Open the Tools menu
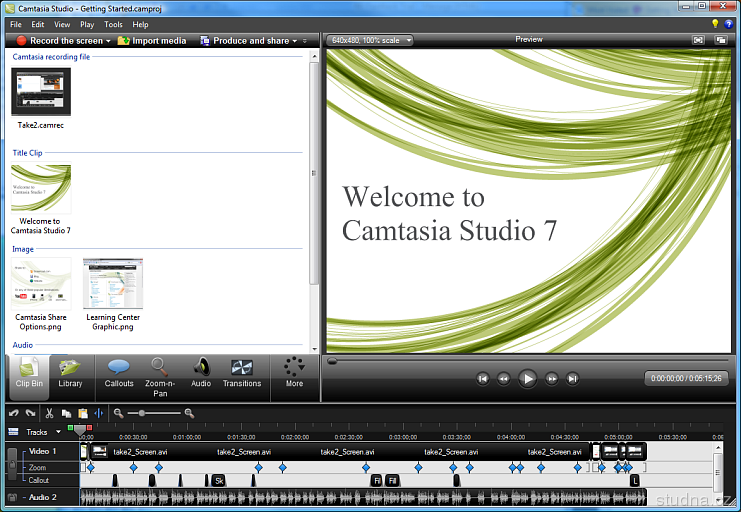 coord(113,24)
